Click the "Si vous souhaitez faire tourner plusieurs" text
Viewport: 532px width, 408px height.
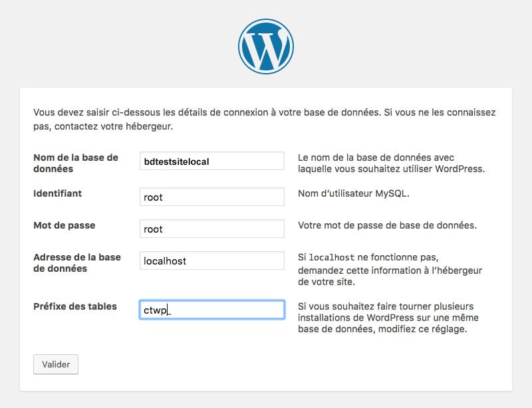click(x=388, y=318)
